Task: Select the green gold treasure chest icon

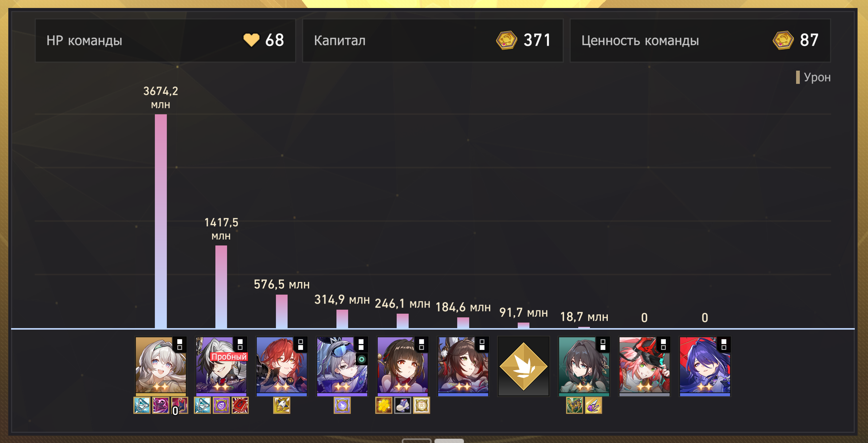Action: 575,405
